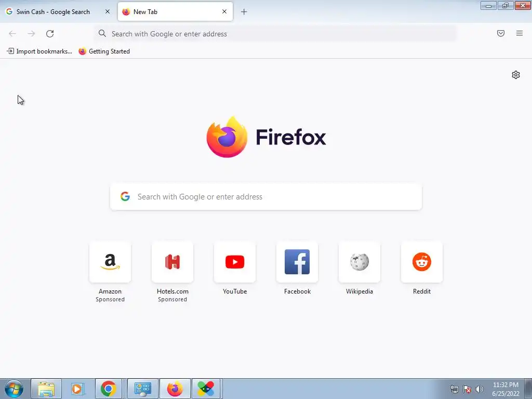Launch Google Chrome from taskbar
The image size is (532, 399).
108,389
